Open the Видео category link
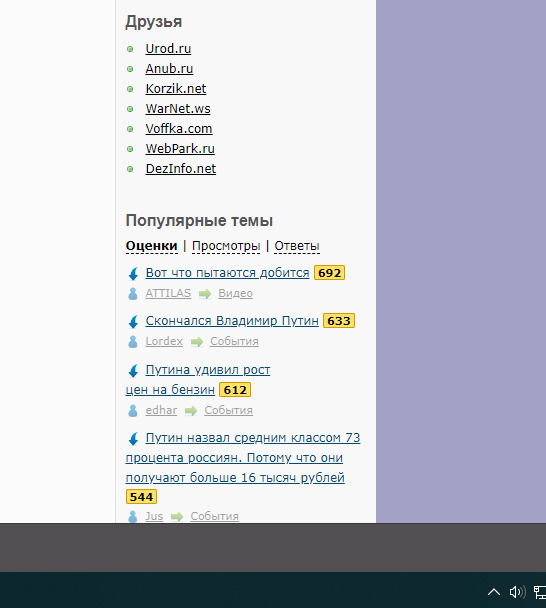This screenshot has width=546, height=608. pyautogui.click(x=235, y=294)
